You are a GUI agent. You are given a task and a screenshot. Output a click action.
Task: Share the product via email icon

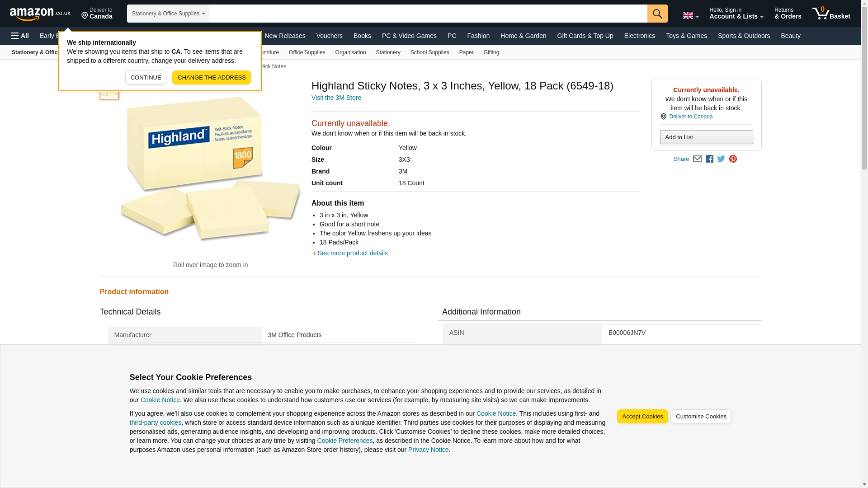click(x=697, y=159)
